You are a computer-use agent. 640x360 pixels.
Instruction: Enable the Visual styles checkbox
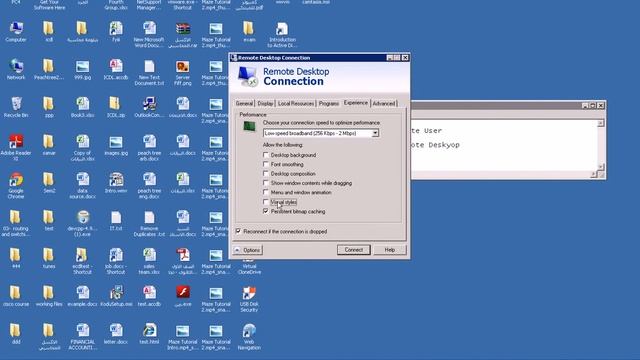tap(266, 202)
